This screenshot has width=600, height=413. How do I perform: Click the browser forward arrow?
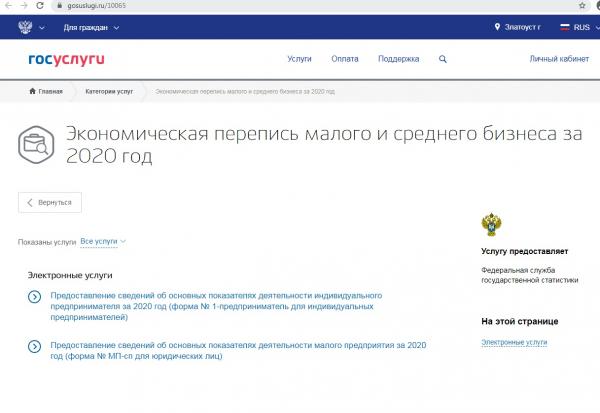pyautogui.click(x=24, y=5)
